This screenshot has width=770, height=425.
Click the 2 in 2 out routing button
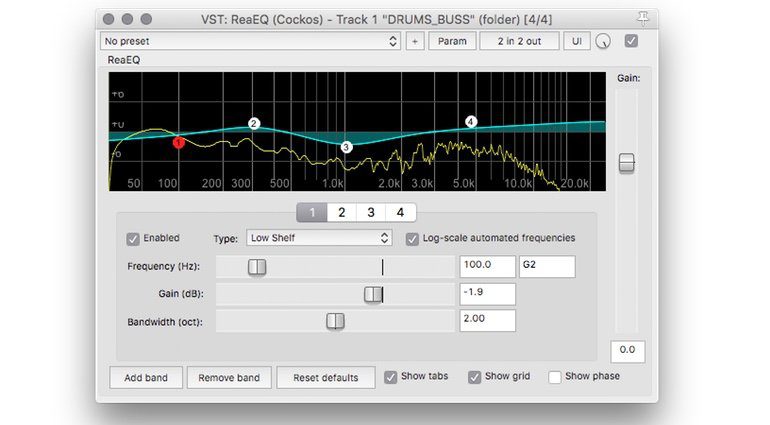coord(519,41)
